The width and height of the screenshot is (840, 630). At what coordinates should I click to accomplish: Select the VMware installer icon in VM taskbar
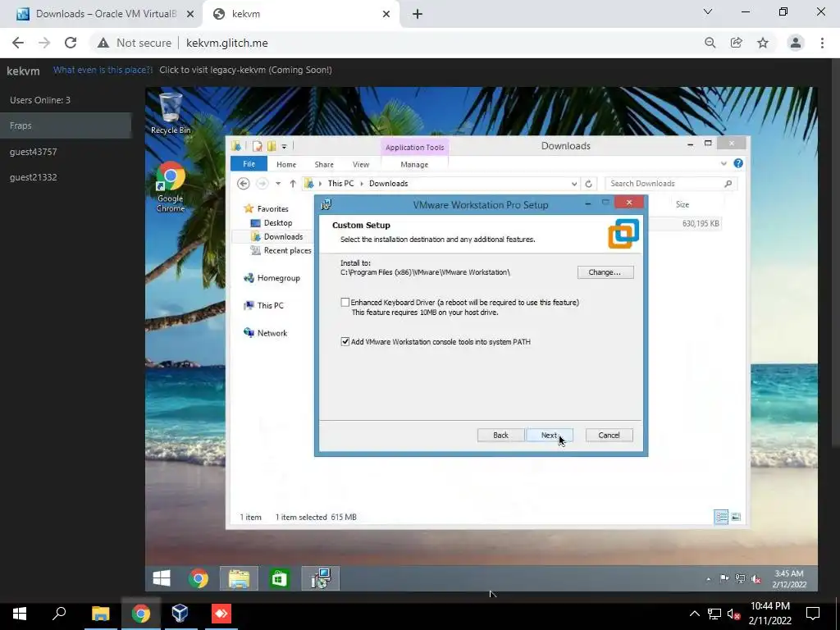[x=321, y=578]
